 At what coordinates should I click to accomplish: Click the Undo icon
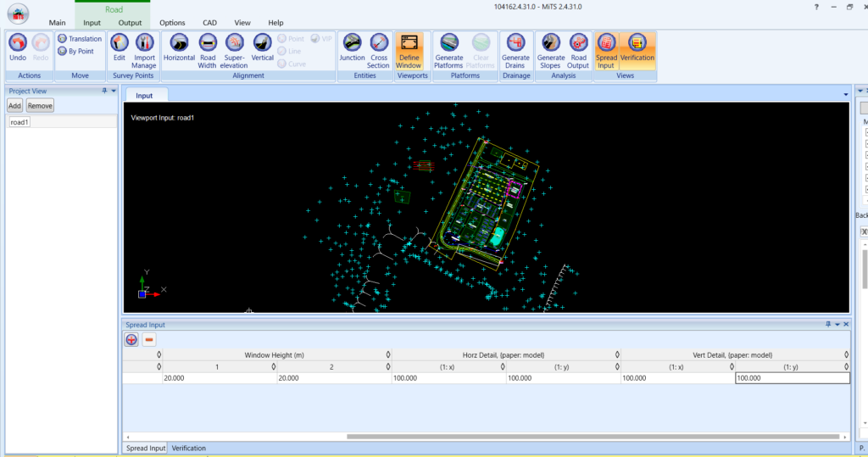tap(18, 47)
